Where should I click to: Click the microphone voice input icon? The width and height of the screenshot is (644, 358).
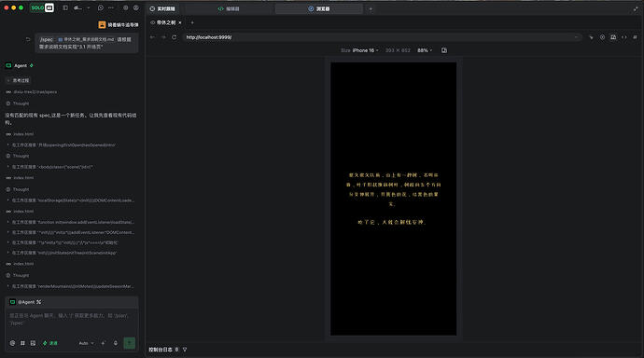pyautogui.click(x=116, y=343)
